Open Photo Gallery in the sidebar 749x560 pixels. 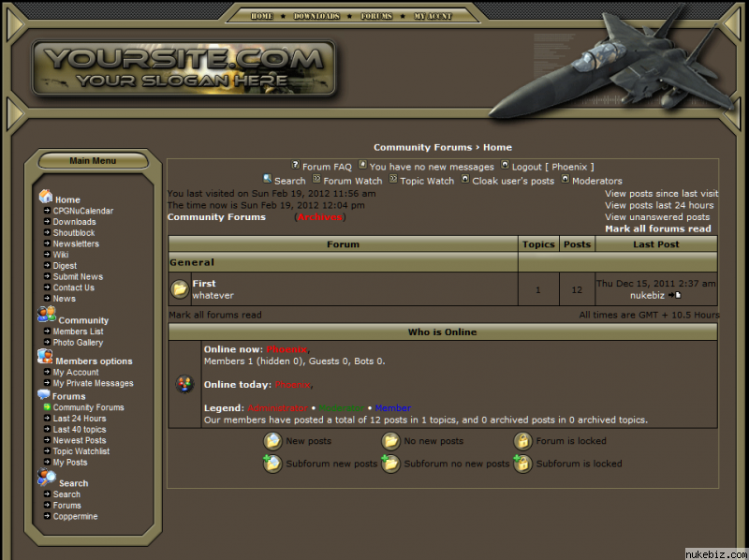[78, 343]
